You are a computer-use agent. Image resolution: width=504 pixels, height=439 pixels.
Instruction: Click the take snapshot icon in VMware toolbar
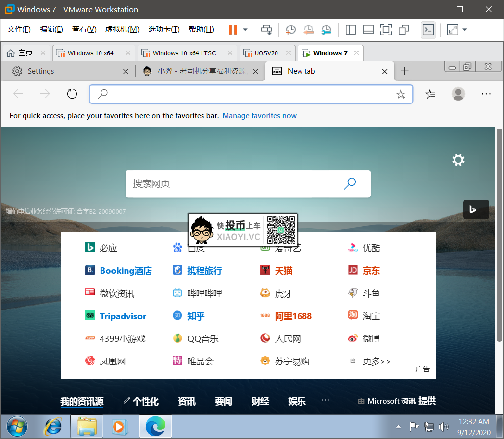pos(290,30)
